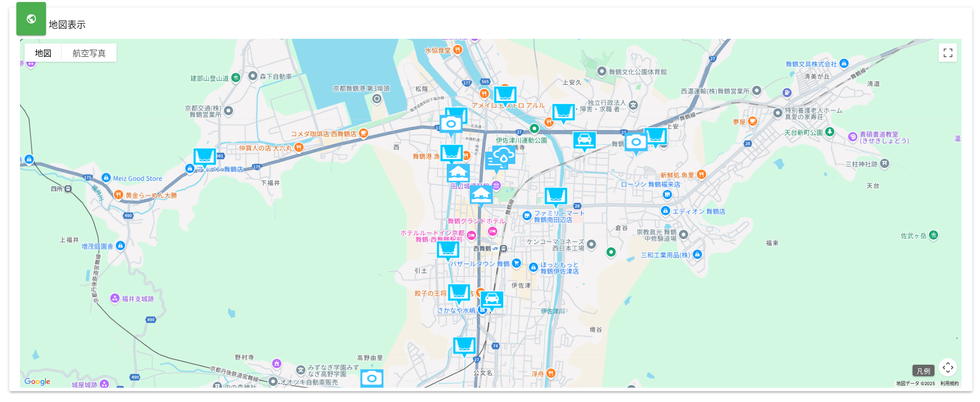Open the 利用規約 terms link
The width and height of the screenshot is (980, 402).
(949, 384)
